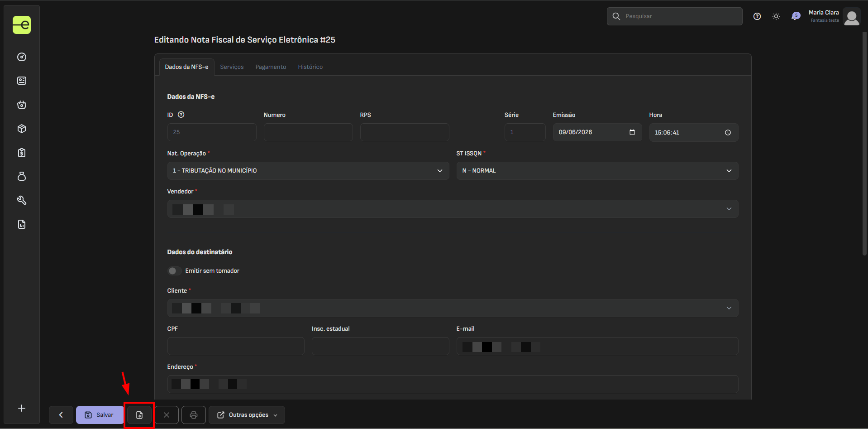868x429 pixels.
Task: Click the plus icon in sidebar
Action: tap(22, 408)
